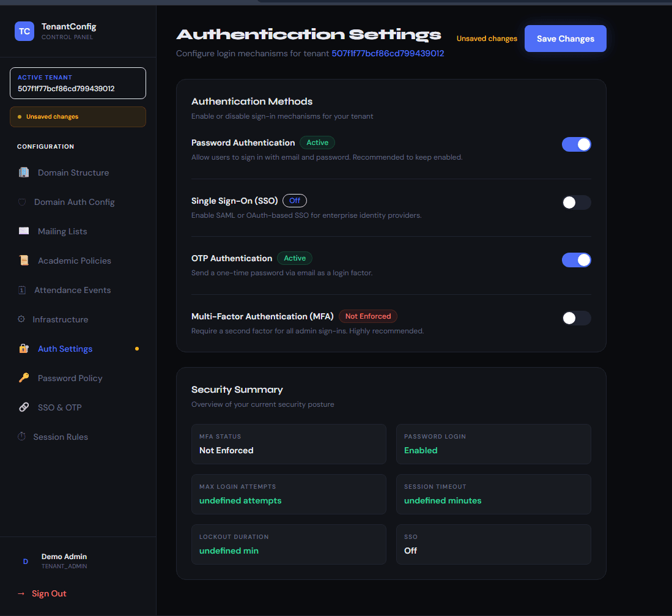Viewport: 672px width, 616px height.
Task: Click the TENANT_ADMIN role label
Action: (x=64, y=566)
